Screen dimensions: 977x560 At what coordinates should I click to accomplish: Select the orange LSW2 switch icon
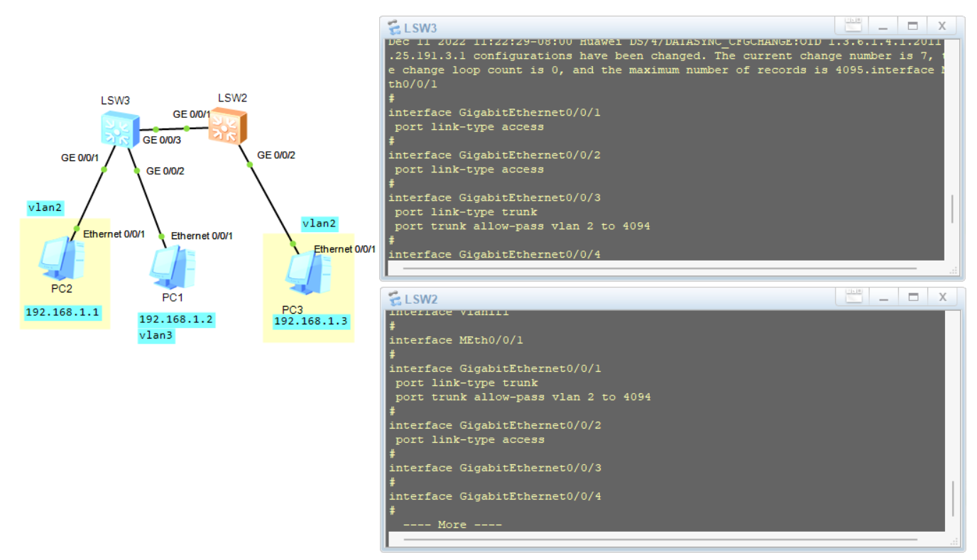227,126
